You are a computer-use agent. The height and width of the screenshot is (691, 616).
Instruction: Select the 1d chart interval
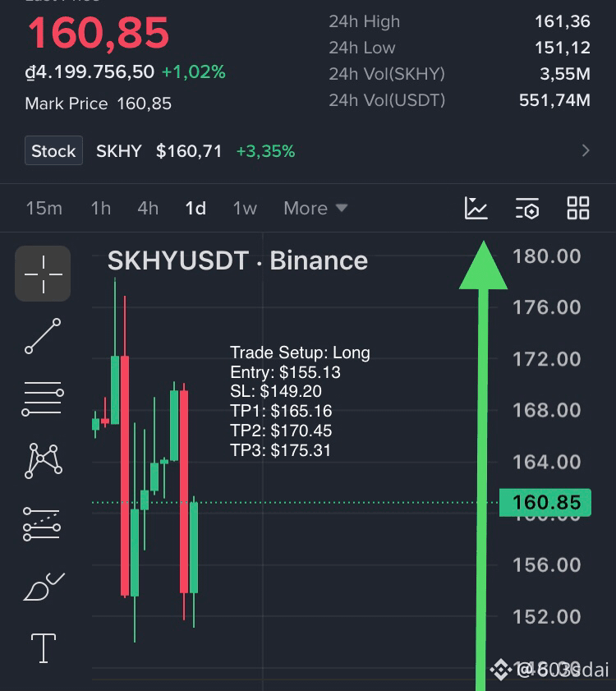(x=195, y=208)
